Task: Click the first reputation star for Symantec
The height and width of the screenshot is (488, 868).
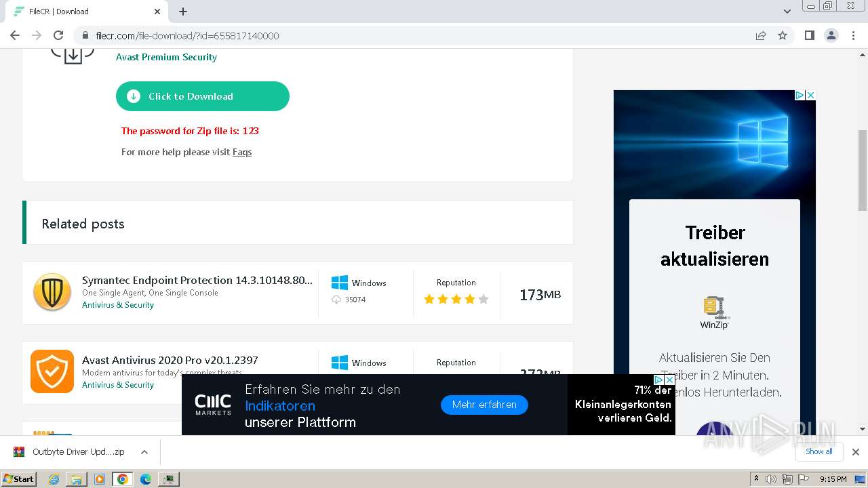Action: point(429,299)
